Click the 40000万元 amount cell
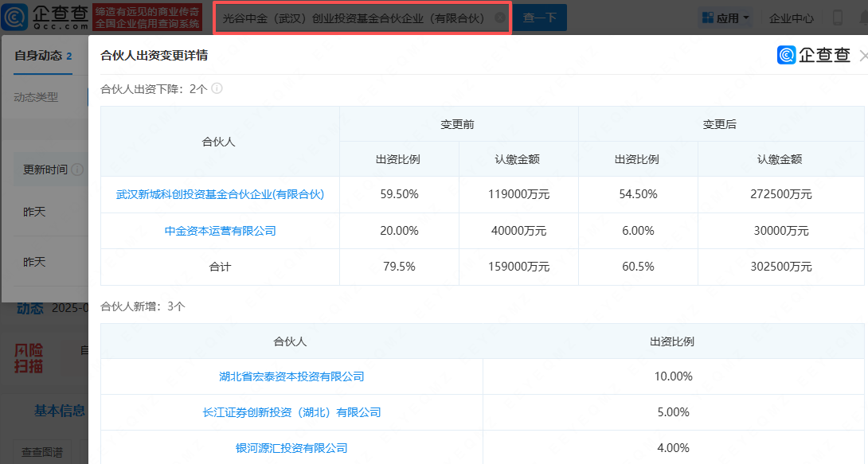This screenshot has height=464, width=868. [518, 231]
